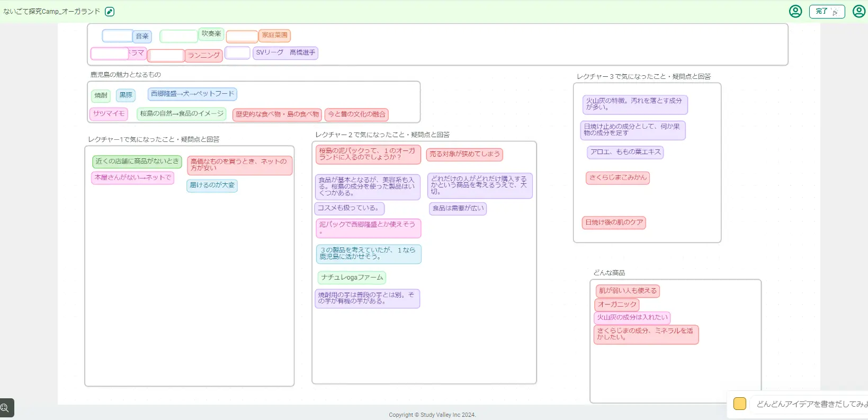Select the 3の製品を考えていたが note

click(369, 254)
